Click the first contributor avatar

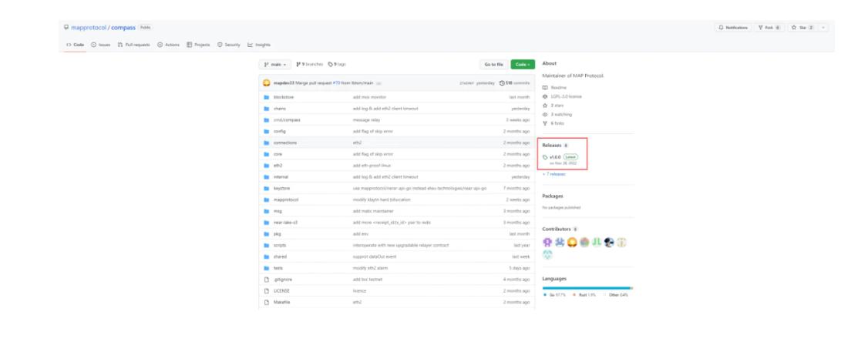tap(548, 240)
